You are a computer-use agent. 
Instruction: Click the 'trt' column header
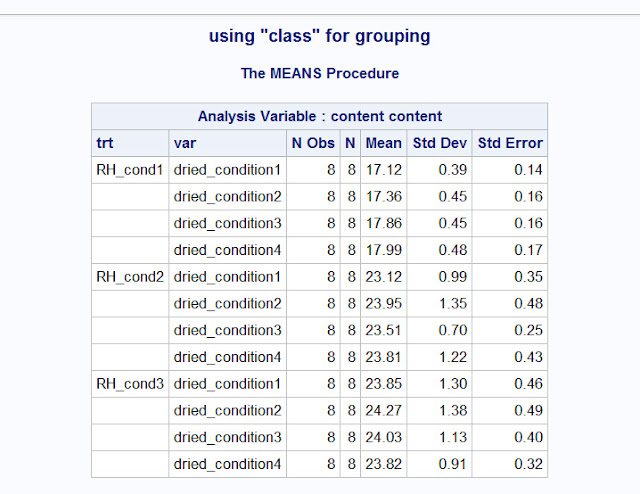105,143
